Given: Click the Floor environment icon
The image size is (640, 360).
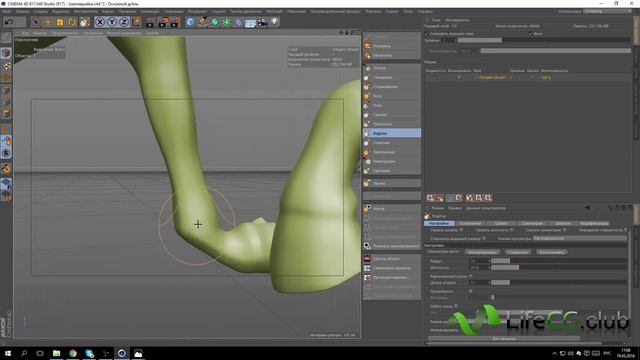Looking at the screenshot, I should pyautogui.click(x=250, y=22).
